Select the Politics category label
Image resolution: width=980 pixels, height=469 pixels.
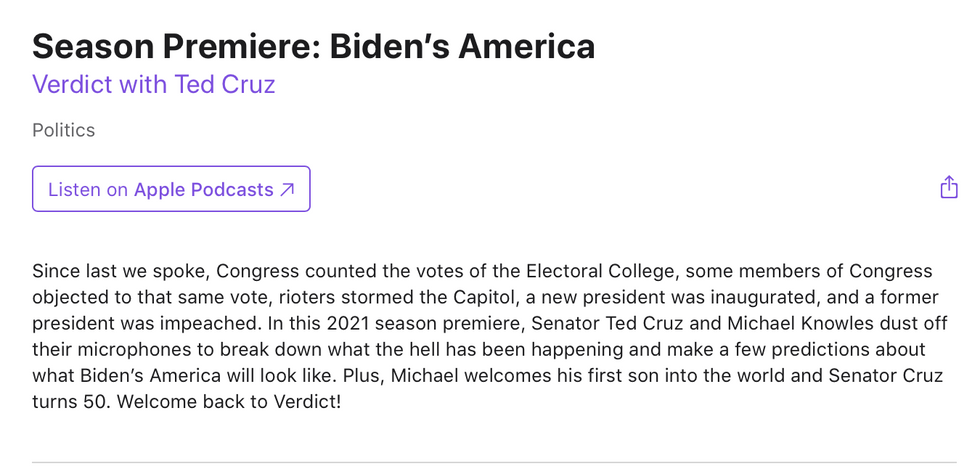(64, 130)
